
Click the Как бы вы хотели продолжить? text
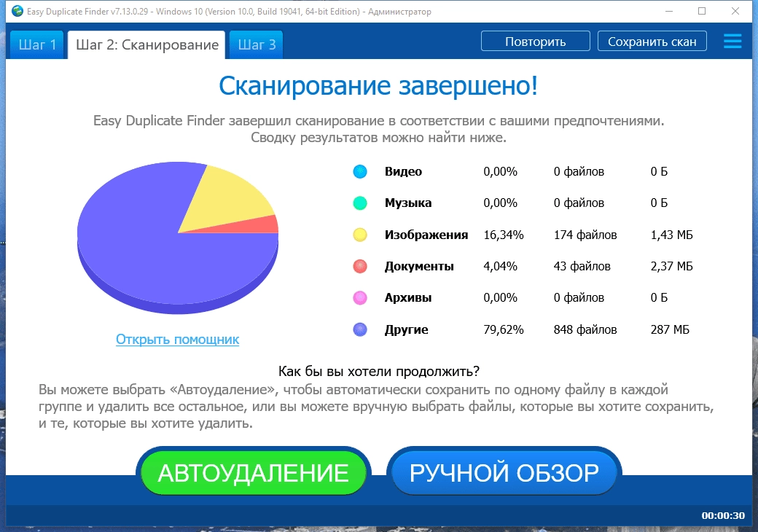379,371
